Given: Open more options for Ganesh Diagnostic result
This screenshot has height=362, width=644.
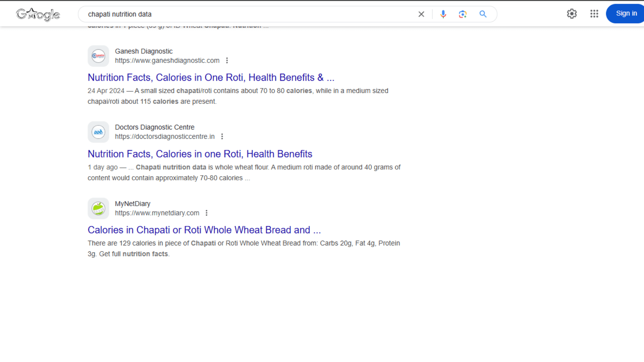Looking at the screenshot, I should point(227,61).
